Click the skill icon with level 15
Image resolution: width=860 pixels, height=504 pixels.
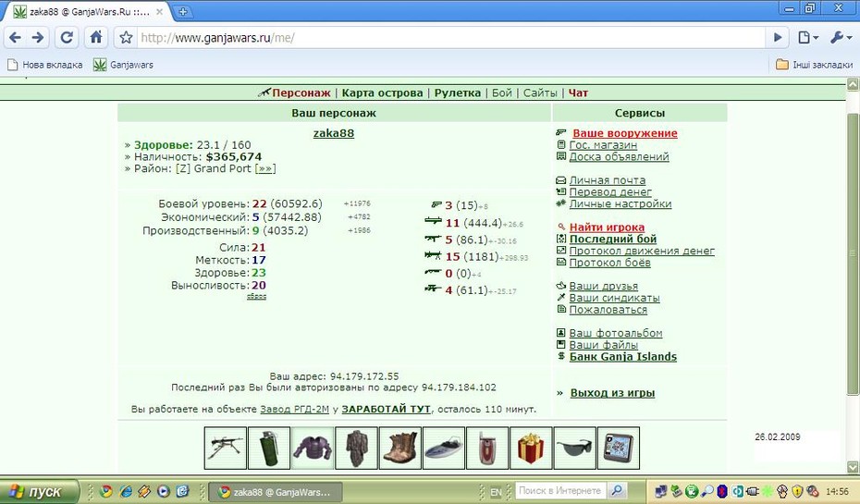(x=434, y=255)
